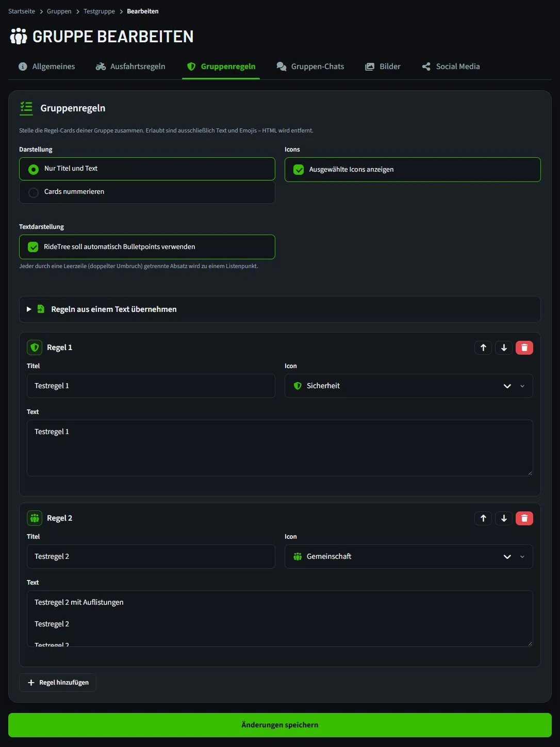Switch to the Ausfahrtsregeln tab
Viewport: 560px width, 747px height.
pyautogui.click(x=130, y=67)
